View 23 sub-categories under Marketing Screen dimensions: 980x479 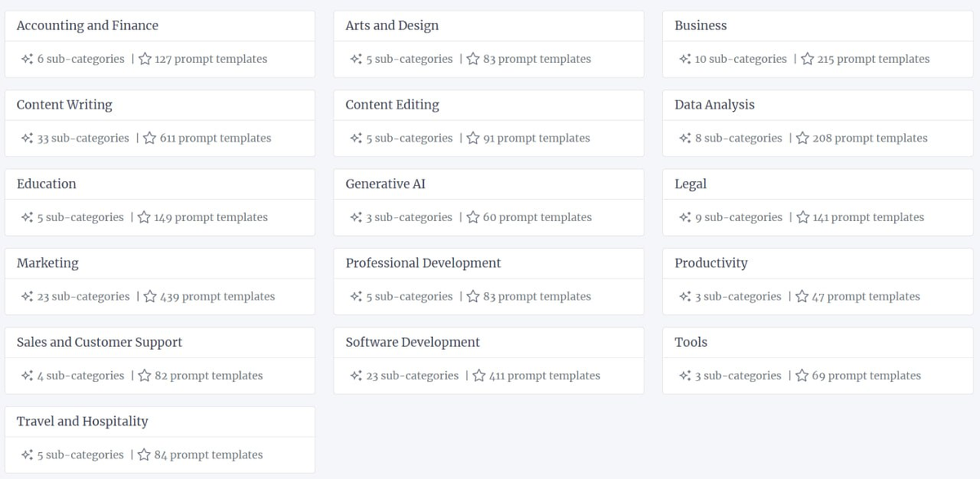point(83,296)
